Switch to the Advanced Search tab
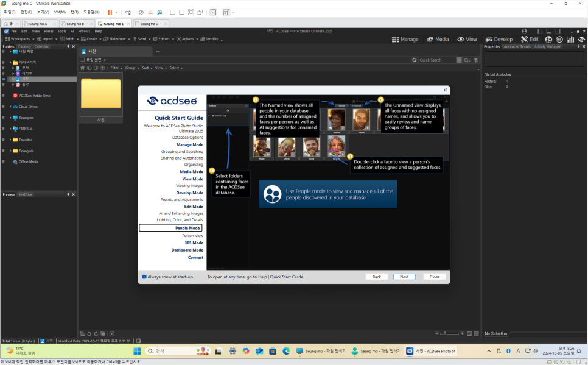The image size is (588, 365). tap(517, 46)
